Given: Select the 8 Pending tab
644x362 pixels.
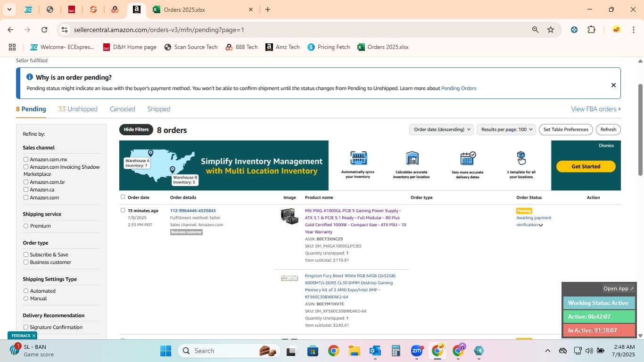Looking at the screenshot, I should click(31, 109).
